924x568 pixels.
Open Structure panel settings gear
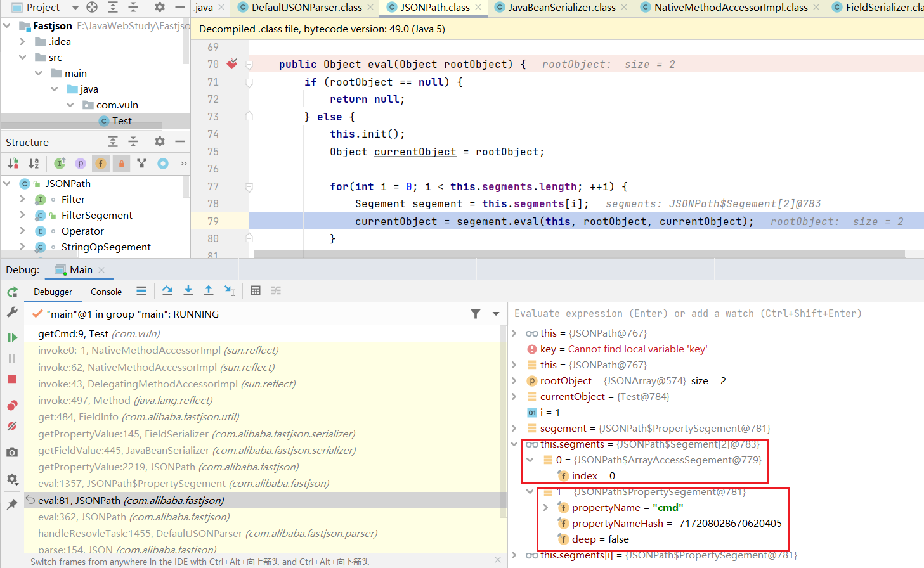[x=160, y=141]
